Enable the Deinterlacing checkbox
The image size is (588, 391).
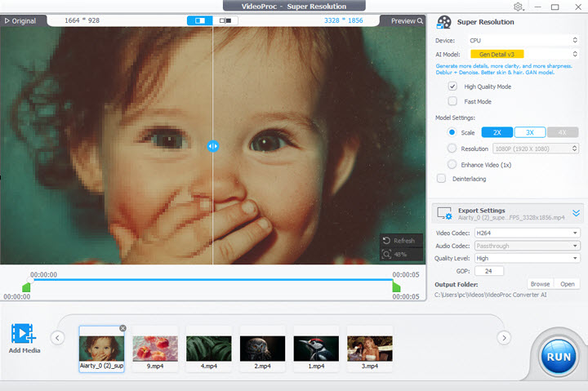441,179
